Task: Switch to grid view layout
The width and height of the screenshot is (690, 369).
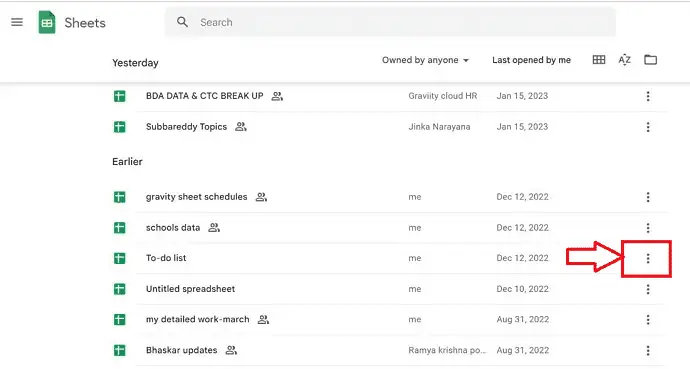Action: (598, 60)
